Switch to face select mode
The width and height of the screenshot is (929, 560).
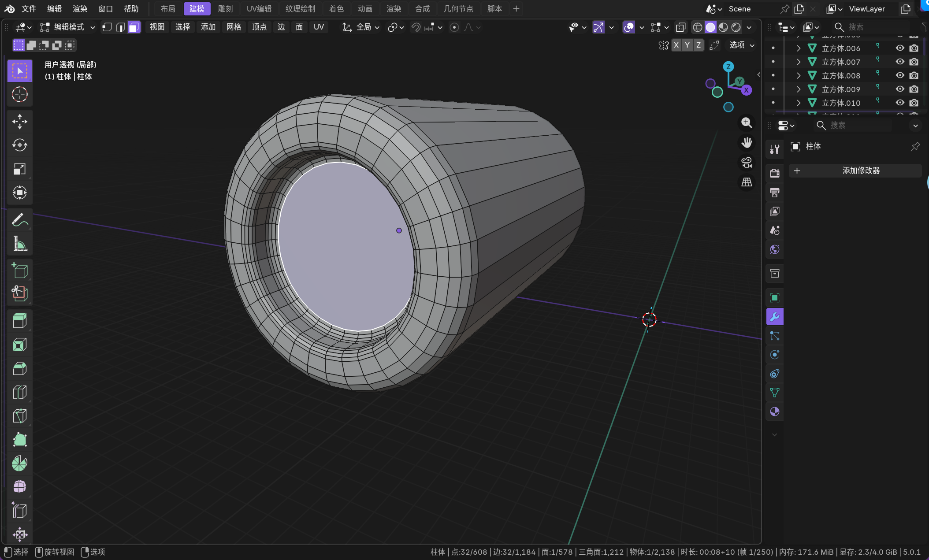pos(134,27)
